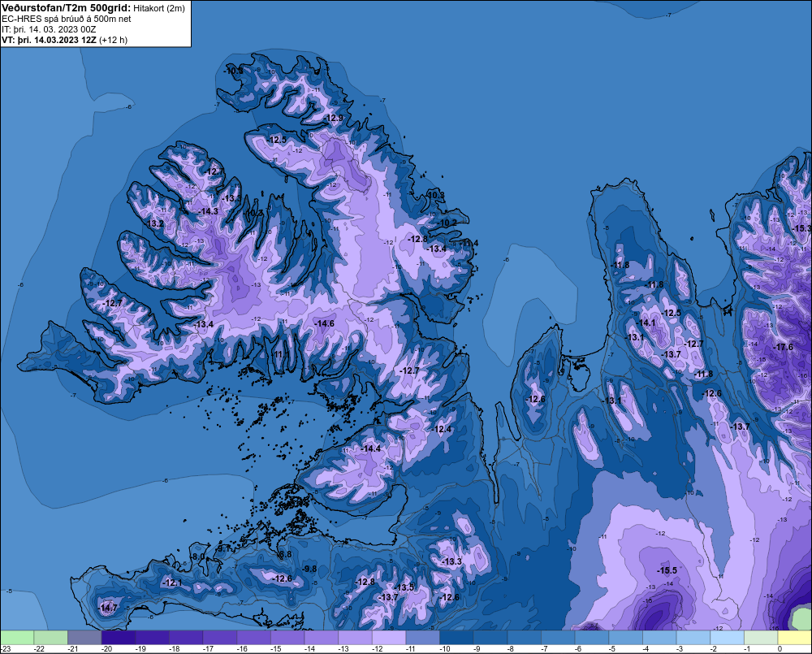Click the 'EC-HRES spá brúuð á 500m net' line
812x654 pixels.
pyautogui.click(x=67, y=19)
